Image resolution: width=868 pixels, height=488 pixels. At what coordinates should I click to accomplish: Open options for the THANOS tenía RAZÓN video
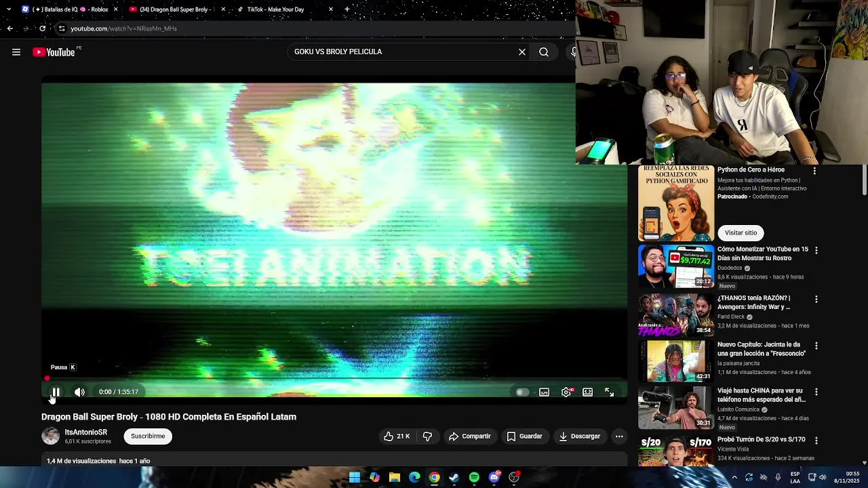(x=816, y=299)
